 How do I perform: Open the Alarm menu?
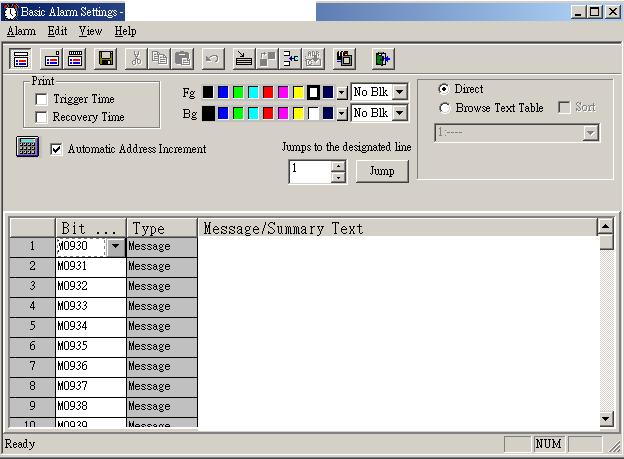pyautogui.click(x=21, y=31)
